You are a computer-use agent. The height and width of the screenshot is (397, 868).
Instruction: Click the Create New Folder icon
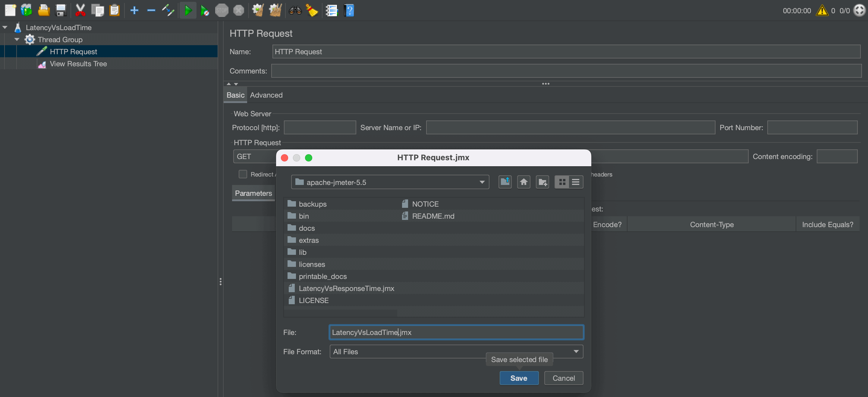[542, 182]
